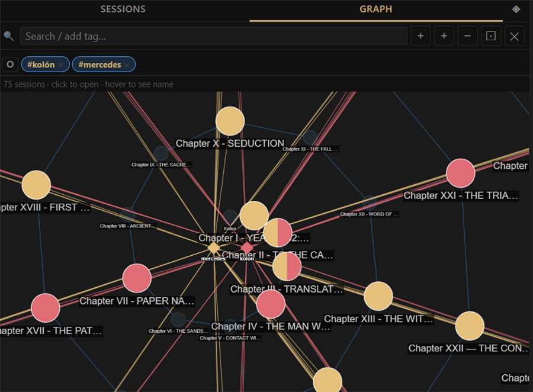Click the 'Chapter IV - THE MAN W…' label text

click(x=271, y=326)
